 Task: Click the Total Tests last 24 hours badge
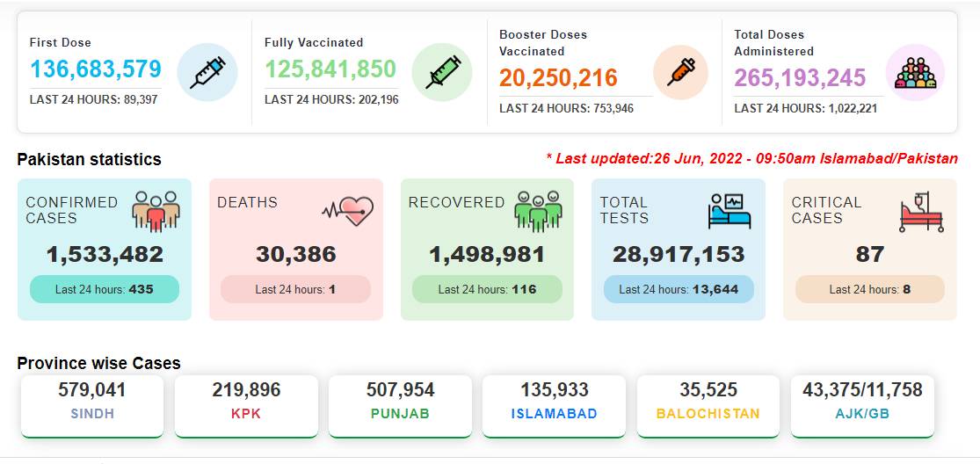pos(679,289)
